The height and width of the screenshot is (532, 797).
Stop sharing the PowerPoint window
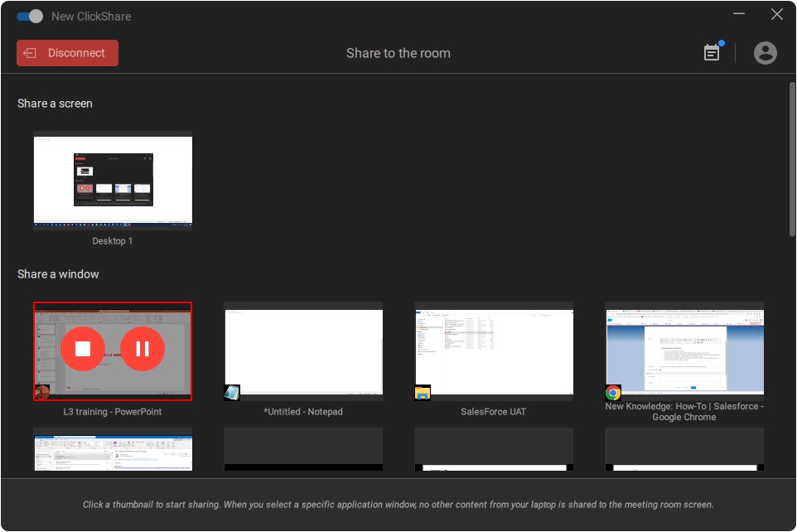83,349
